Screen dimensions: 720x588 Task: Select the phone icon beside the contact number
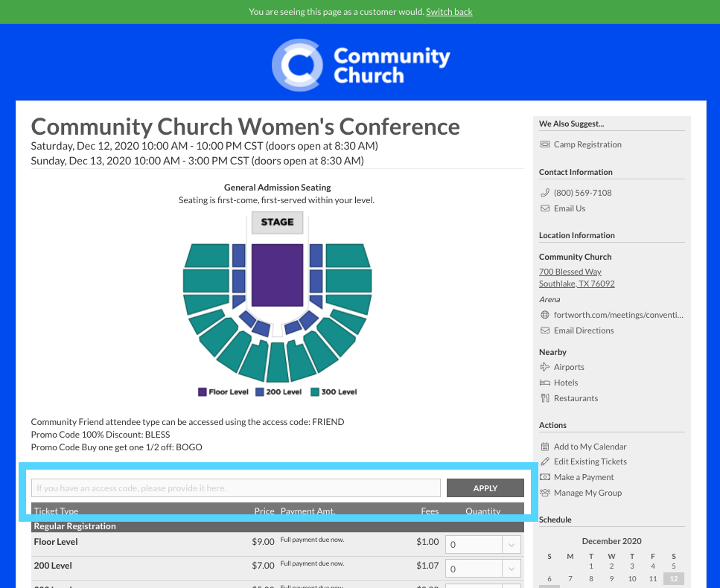[544, 192]
